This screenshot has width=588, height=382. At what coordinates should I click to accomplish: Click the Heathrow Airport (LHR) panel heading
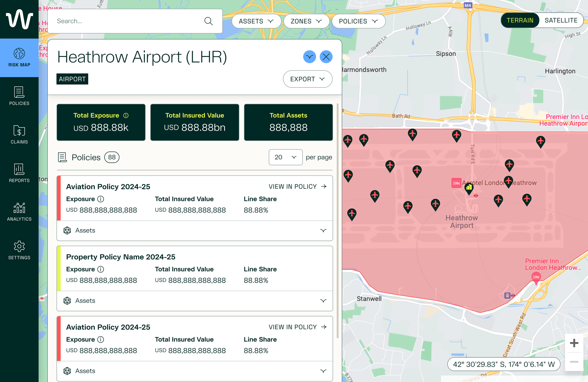tap(142, 57)
